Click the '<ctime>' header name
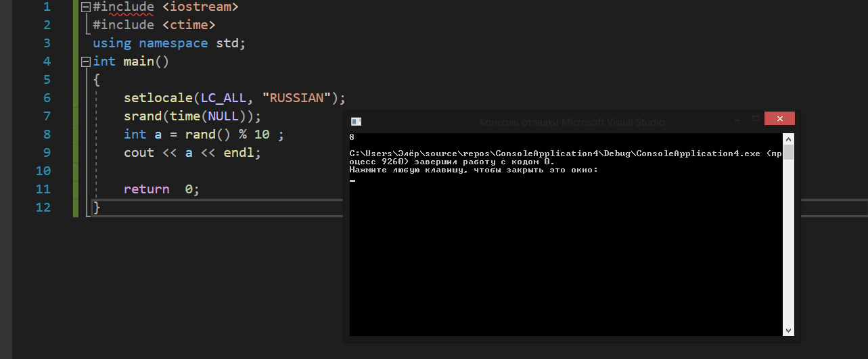This screenshot has width=868, height=359. [189, 25]
